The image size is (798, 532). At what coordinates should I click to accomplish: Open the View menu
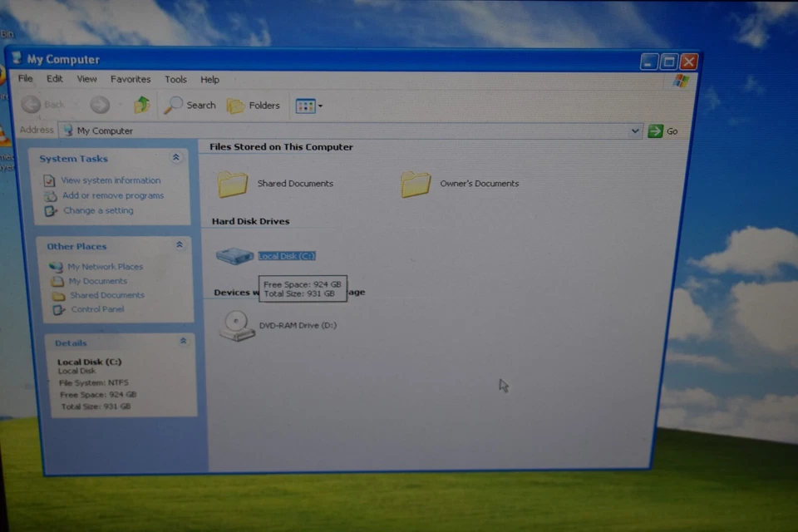click(x=86, y=79)
